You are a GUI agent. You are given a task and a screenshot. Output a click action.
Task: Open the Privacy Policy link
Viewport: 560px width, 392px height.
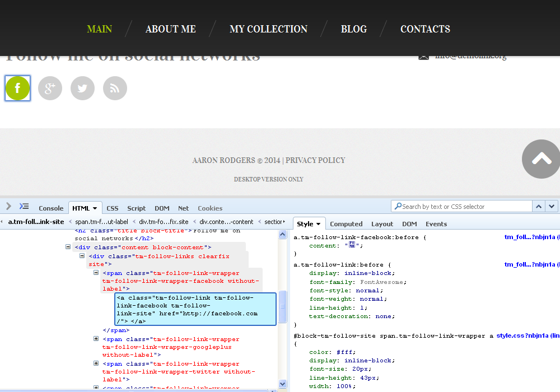pyautogui.click(x=316, y=161)
